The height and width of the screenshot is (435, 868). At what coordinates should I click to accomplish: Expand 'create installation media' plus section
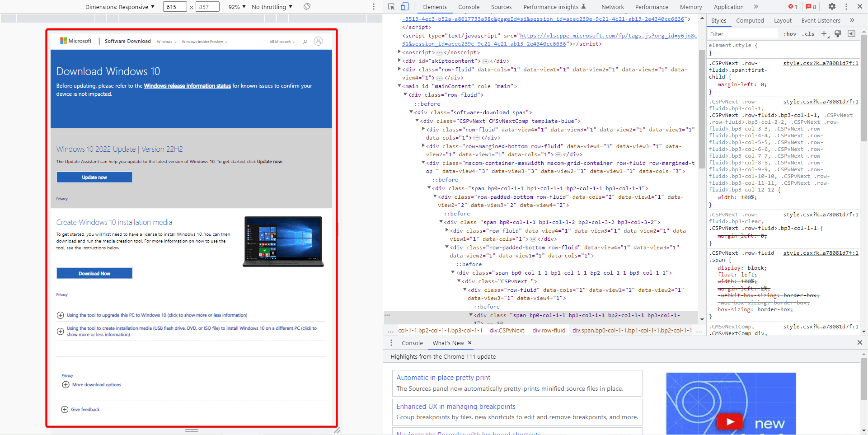[x=60, y=332]
